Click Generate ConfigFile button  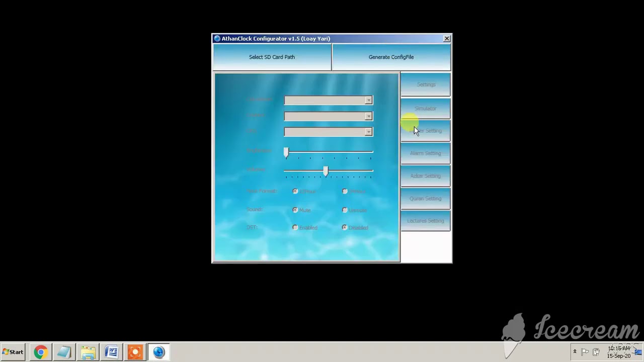pyautogui.click(x=391, y=57)
